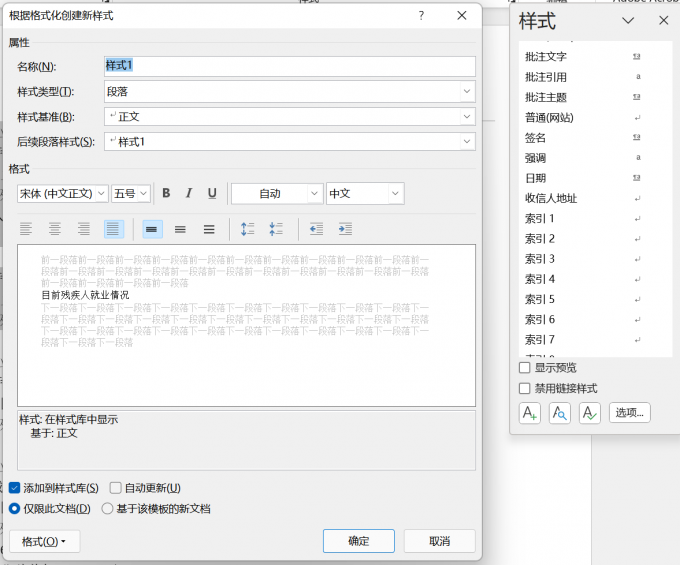Click 选项... button in Styles pane

coord(629,412)
